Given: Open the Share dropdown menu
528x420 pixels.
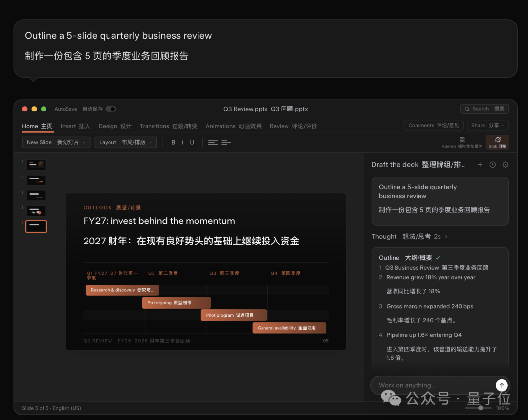Looking at the screenshot, I should point(488,125).
